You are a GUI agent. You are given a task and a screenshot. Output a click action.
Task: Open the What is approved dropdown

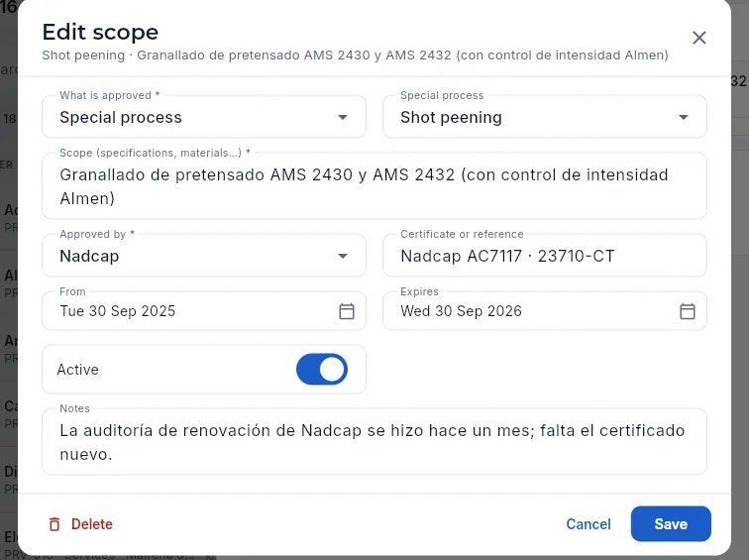204,117
